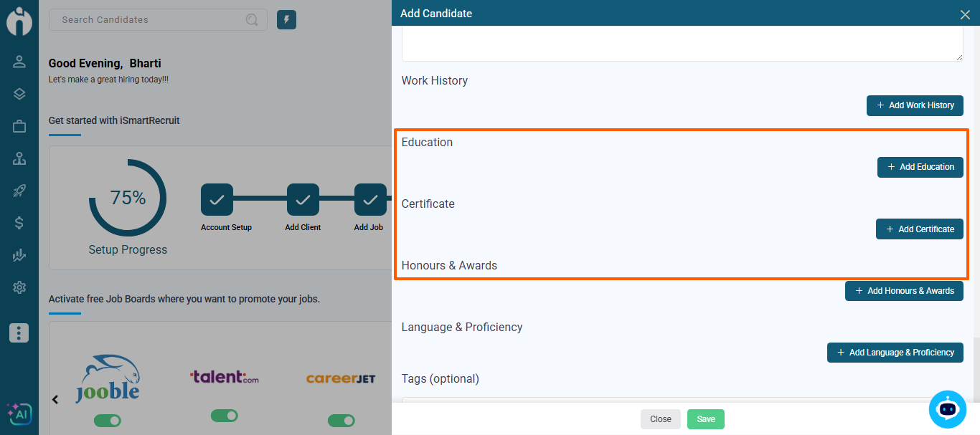Close the Add Candidate panel with X
Viewport: 980px width, 435px height.
pos(964,14)
